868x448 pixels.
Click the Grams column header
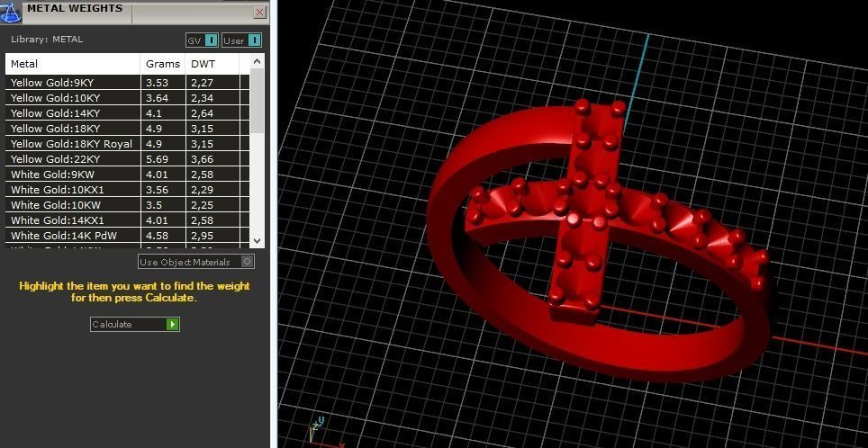tap(163, 64)
